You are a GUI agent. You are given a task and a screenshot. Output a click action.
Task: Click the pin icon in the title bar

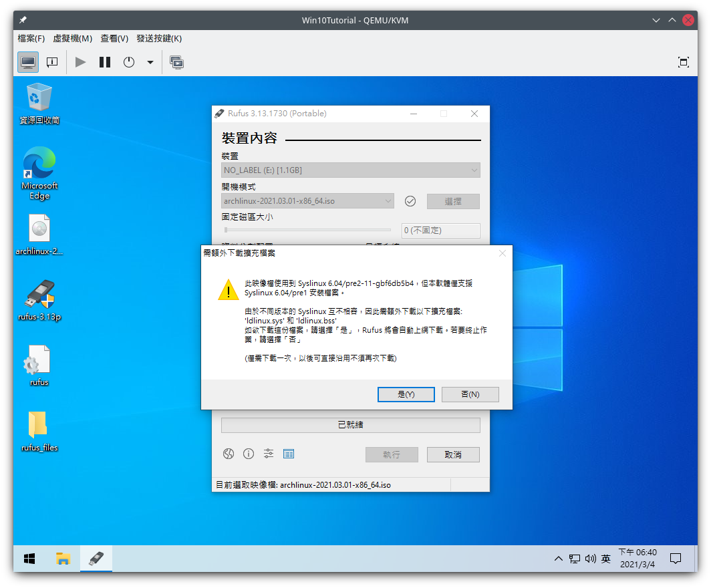(x=23, y=20)
